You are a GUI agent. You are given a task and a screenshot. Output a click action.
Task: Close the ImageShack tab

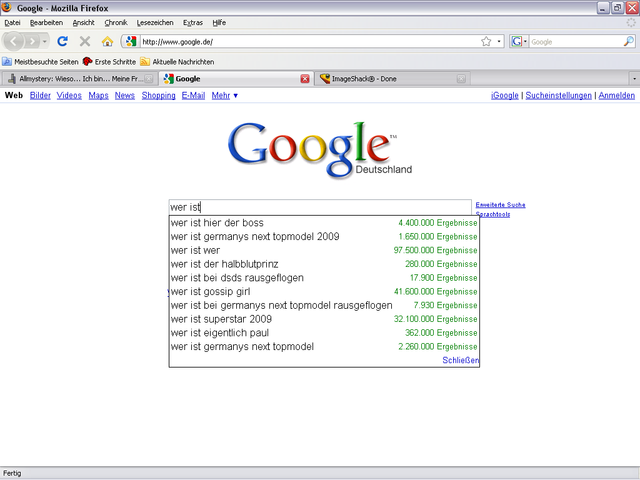[x=461, y=79]
